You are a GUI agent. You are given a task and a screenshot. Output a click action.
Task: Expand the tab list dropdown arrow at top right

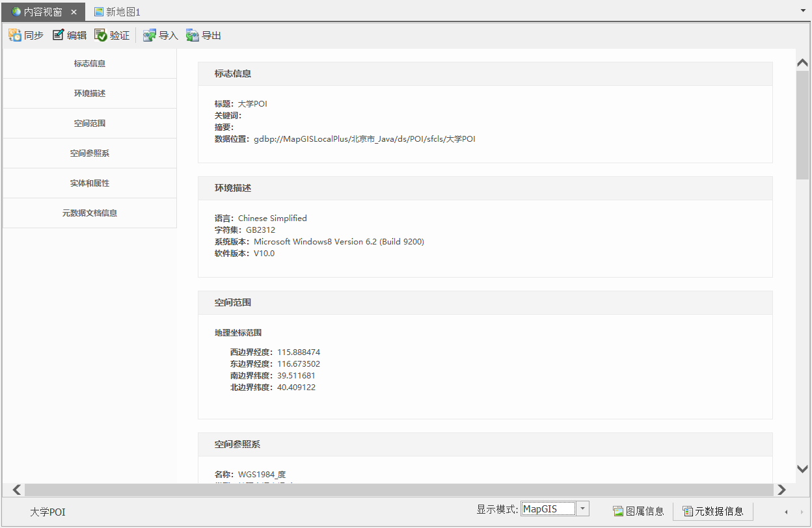coord(804,11)
